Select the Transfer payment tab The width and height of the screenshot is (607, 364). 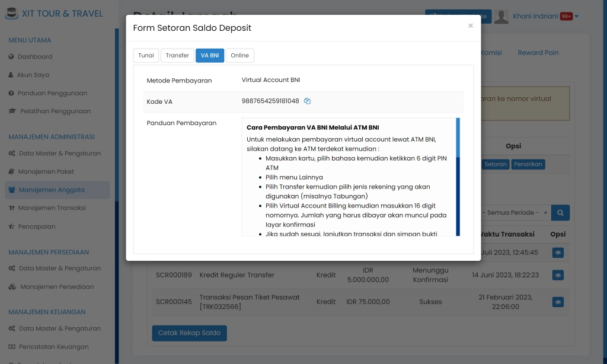tap(177, 55)
